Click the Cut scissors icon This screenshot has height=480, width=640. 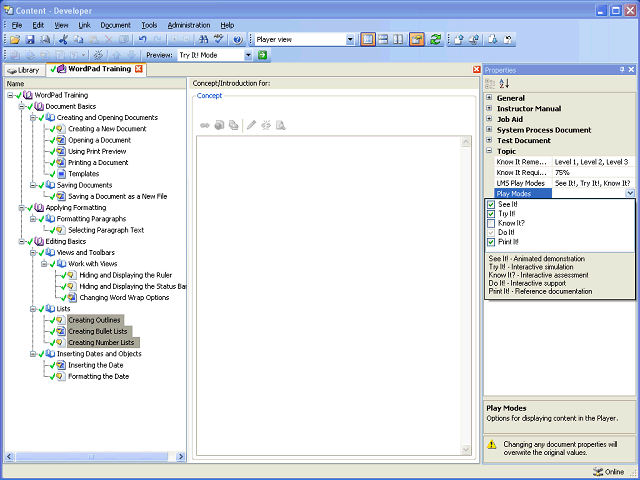(63, 40)
